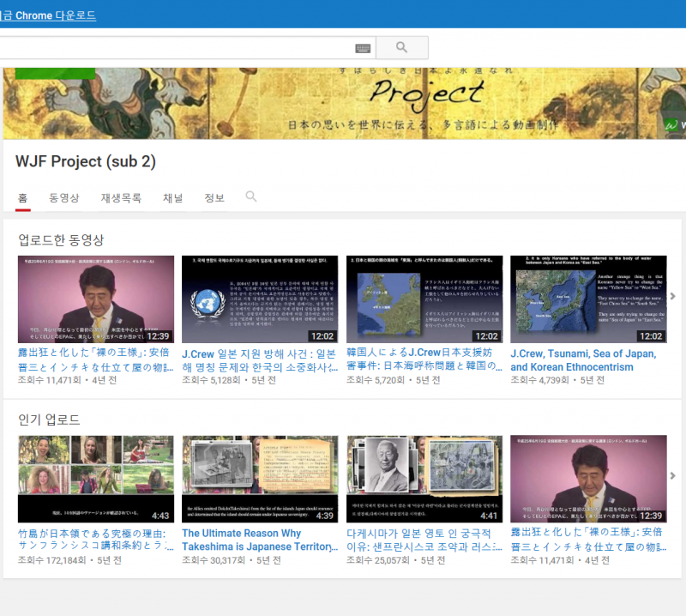Select the 홈 tab
Screen dimensions: 686x616
pos(22,198)
